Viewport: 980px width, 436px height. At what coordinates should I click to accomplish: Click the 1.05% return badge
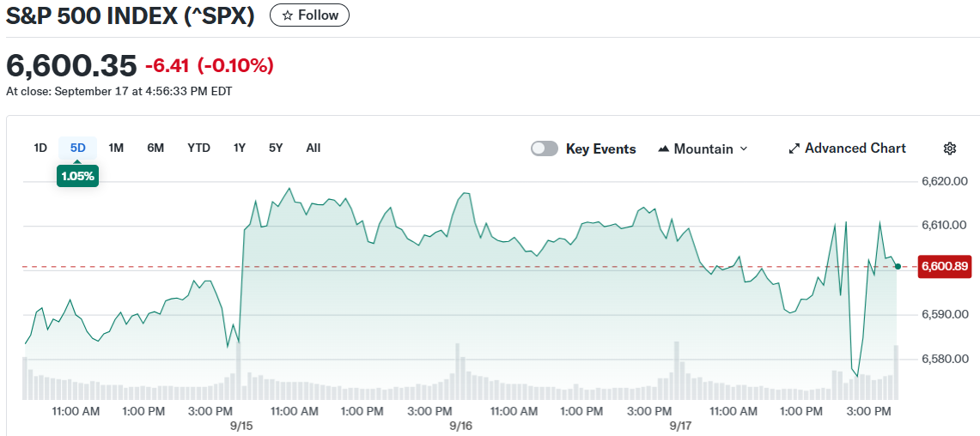(77, 176)
